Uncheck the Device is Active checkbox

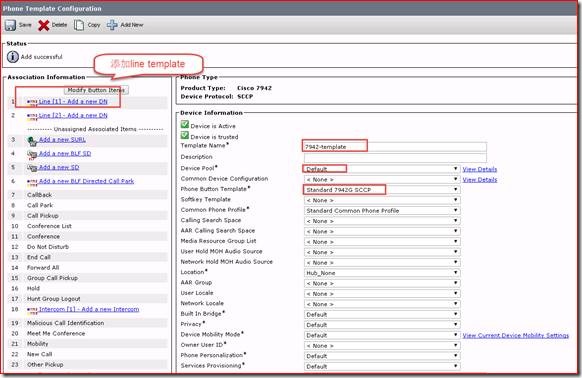click(x=184, y=124)
